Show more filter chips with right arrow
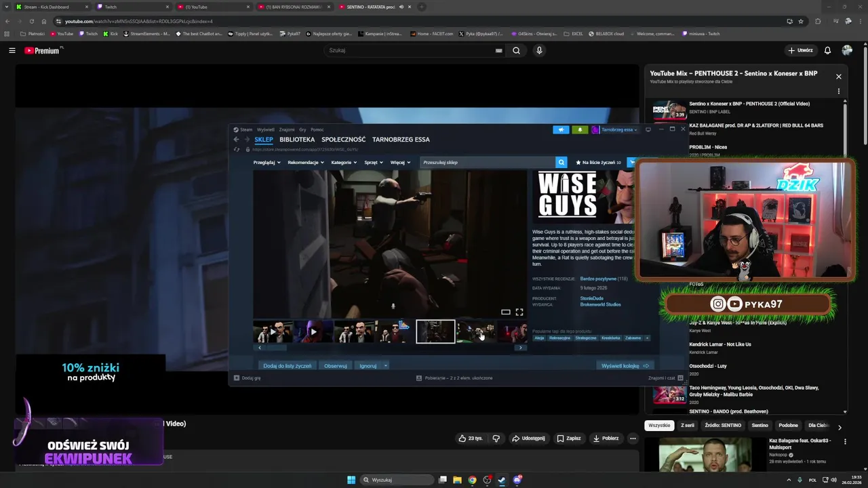Screen dimensions: 868x488 click(x=840, y=427)
